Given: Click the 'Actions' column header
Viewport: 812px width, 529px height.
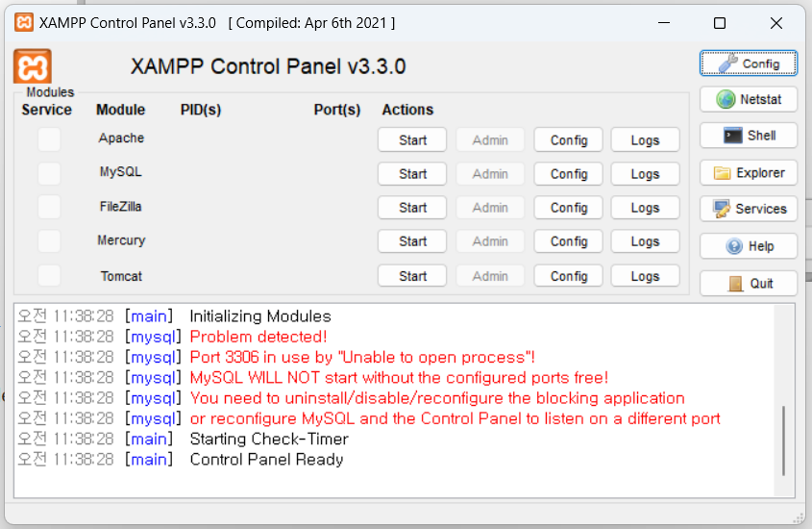Looking at the screenshot, I should click(x=407, y=110).
